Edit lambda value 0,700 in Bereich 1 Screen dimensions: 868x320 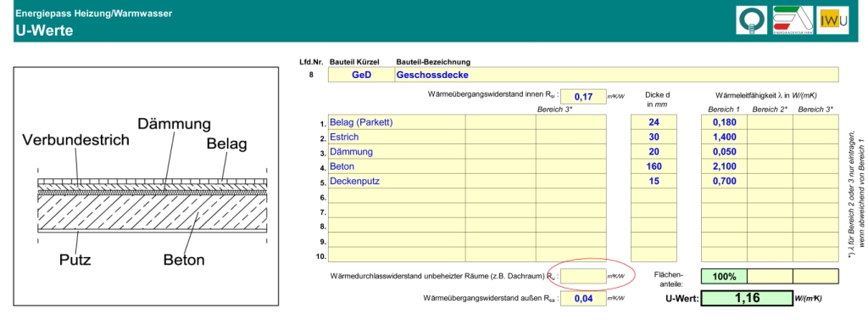[x=724, y=181]
